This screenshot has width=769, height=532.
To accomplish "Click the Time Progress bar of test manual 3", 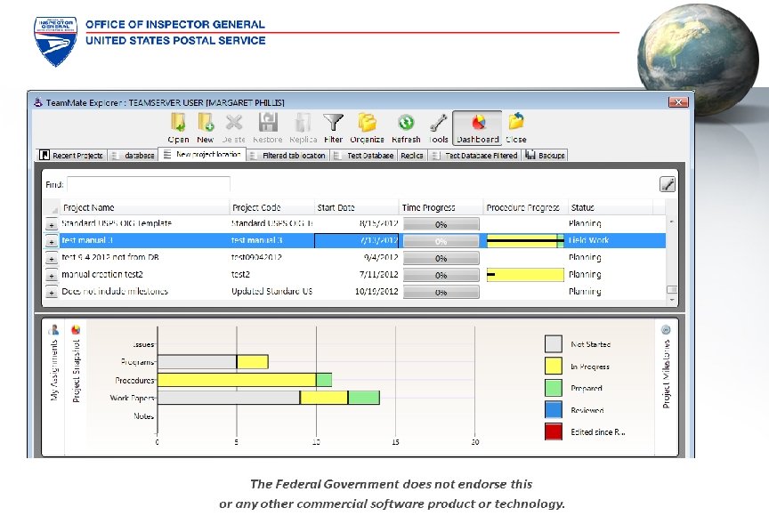I will point(441,241).
